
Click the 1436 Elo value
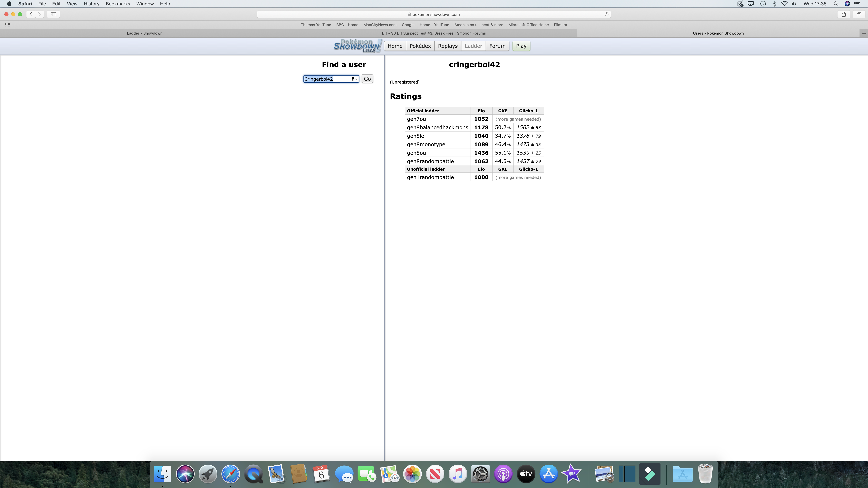481,152
